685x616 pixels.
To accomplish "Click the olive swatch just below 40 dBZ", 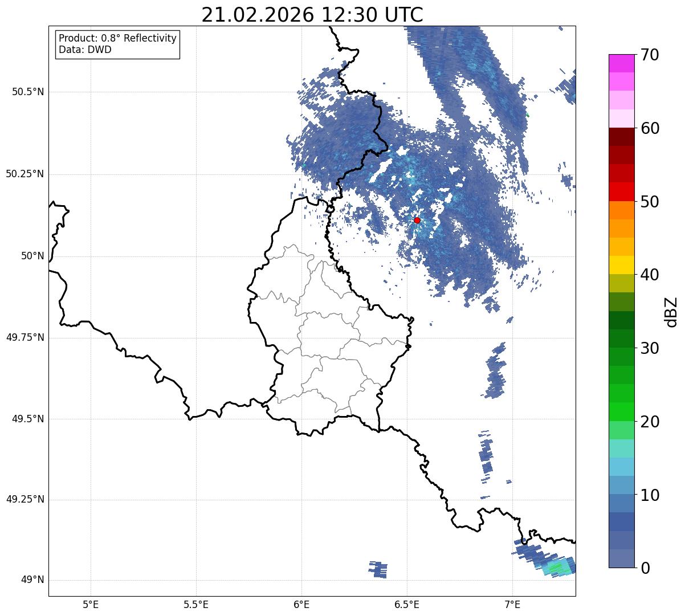I will 621,283.
